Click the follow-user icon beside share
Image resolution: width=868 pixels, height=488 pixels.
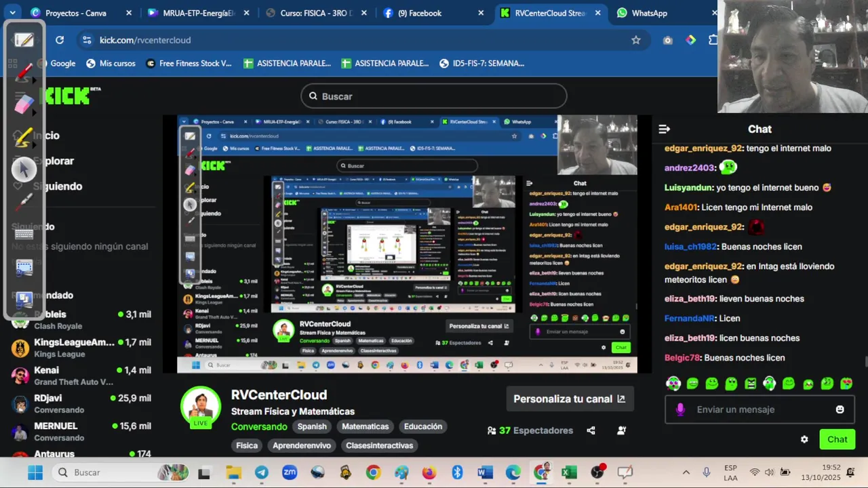(x=622, y=430)
